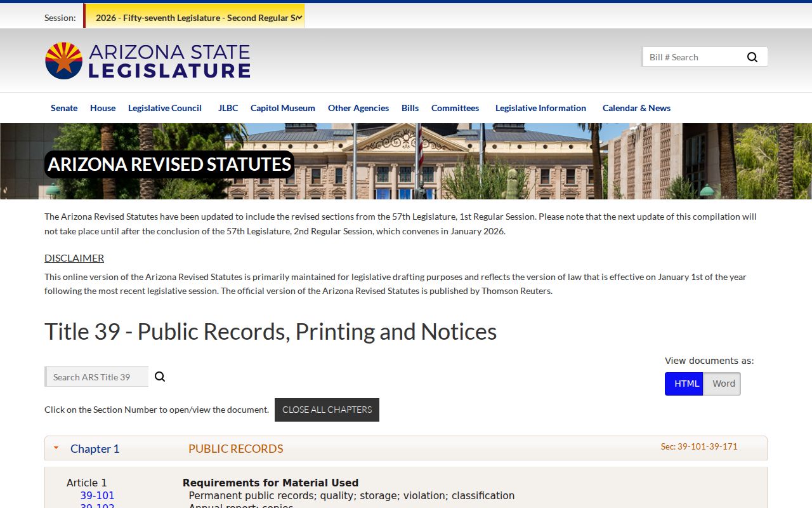This screenshot has width=812, height=508.
Task: Switch document view to Word
Action: pyautogui.click(x=723, y=384)
